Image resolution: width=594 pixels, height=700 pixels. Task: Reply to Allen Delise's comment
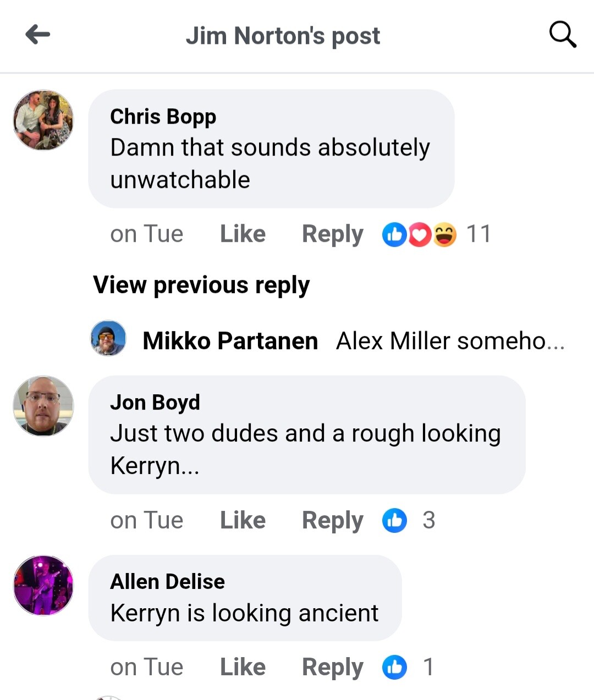tap(333, 668)
